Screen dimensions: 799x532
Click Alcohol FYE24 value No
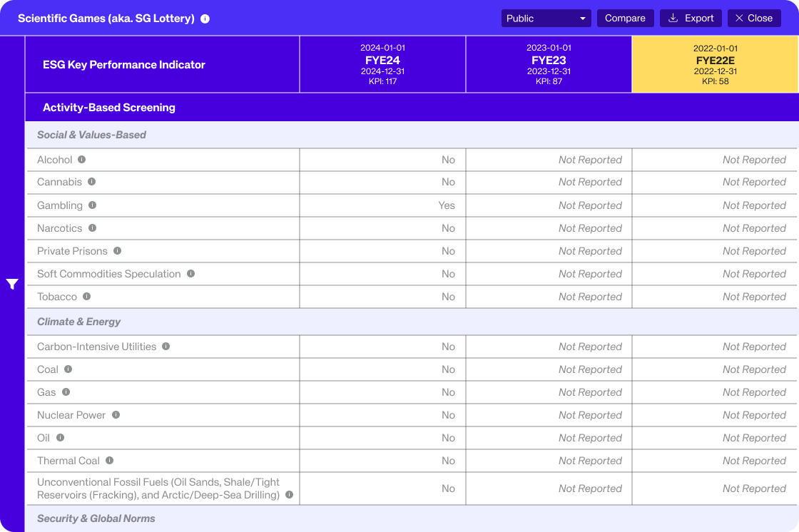[448, 160]
